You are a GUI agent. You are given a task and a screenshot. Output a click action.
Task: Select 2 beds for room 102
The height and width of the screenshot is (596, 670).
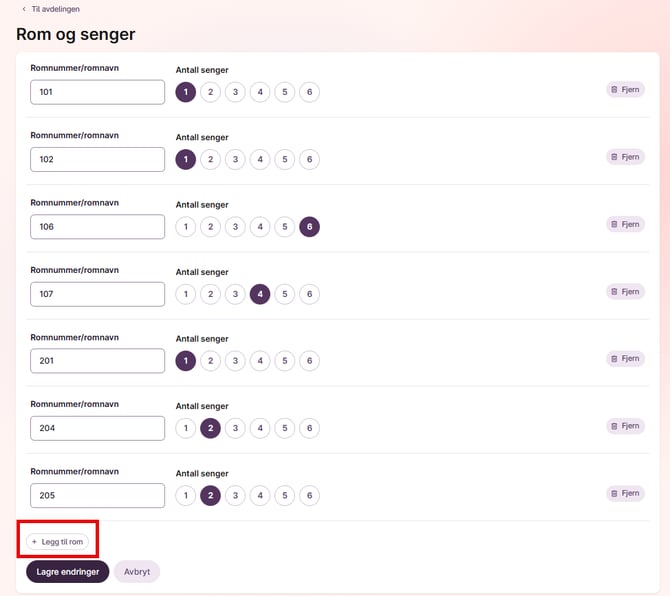click(210, 159)
